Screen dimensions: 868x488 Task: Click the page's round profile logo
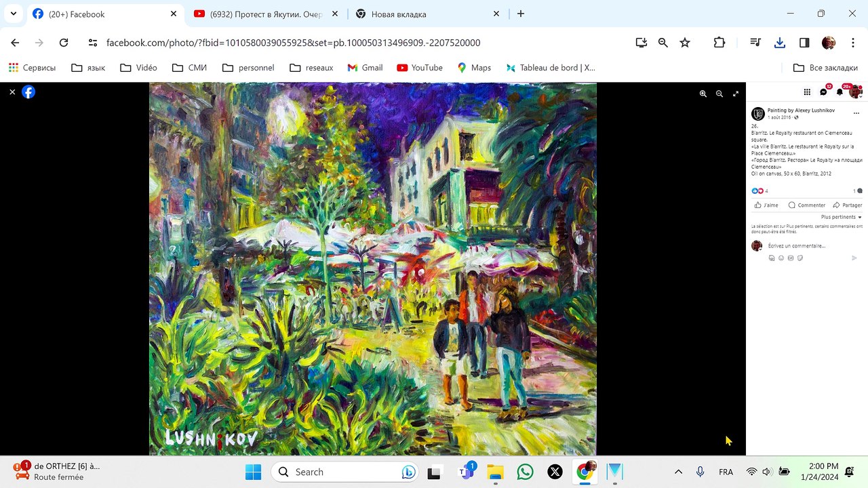point(758,114)
